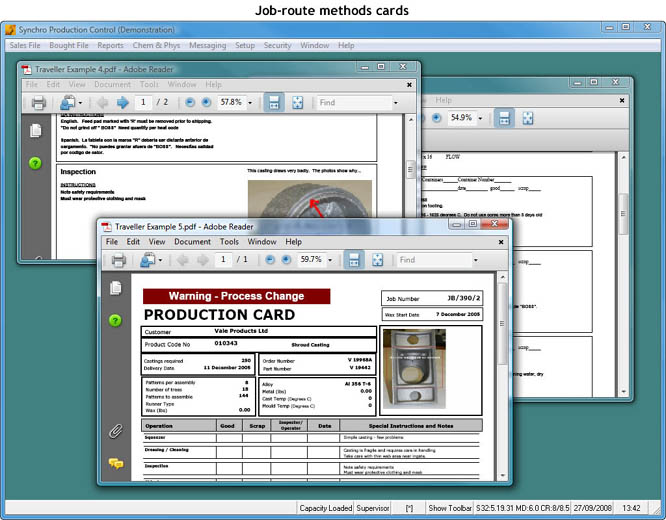The height and width of the screenshot is (520, 666).
Task: Zoom out in Traveller Example 5 toolbar
Action: click(270, 260)
